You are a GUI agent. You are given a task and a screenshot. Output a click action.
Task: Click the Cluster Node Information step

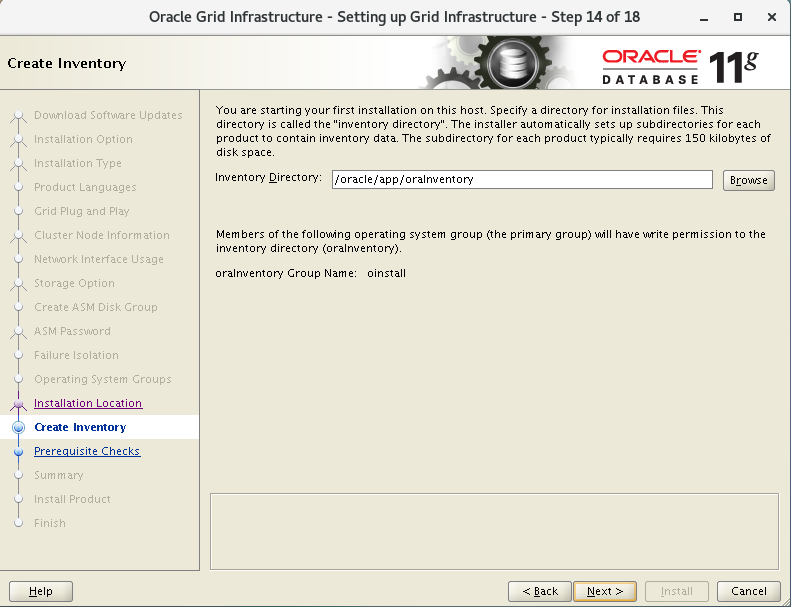coord(102,235)
